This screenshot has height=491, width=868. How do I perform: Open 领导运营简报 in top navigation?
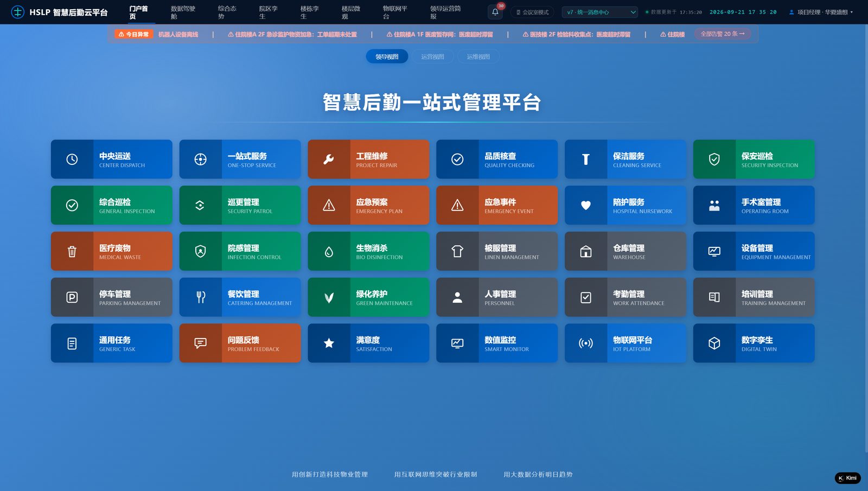(x=445, y=12)
